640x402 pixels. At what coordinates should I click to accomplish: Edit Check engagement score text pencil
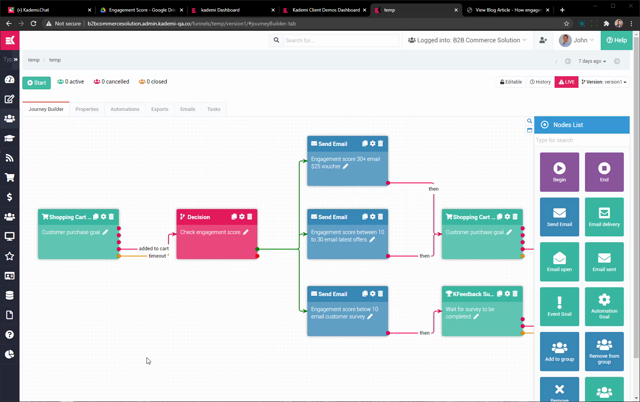[x=245, y=232]
